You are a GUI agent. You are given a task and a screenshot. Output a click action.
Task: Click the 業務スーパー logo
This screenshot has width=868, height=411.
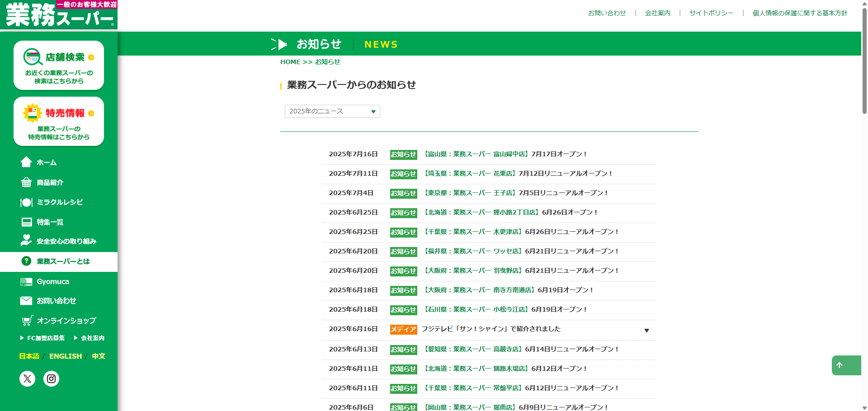pyautogui.click(x=59, y=15)
